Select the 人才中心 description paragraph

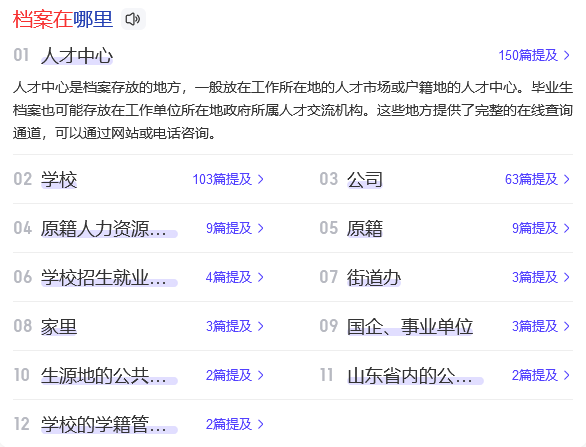pos(293,110)
